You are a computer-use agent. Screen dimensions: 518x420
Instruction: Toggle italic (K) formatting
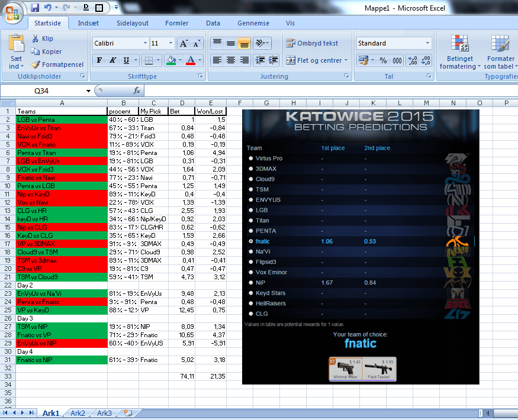pyautogui.click(x=113, y=60)
